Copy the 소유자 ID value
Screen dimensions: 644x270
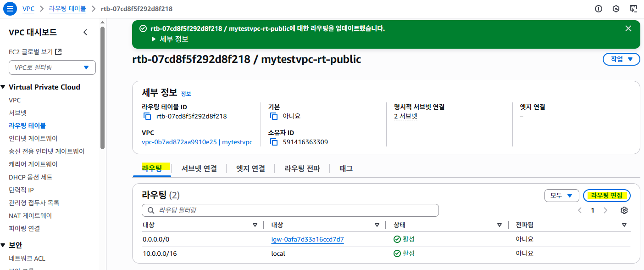click(274, 142)
